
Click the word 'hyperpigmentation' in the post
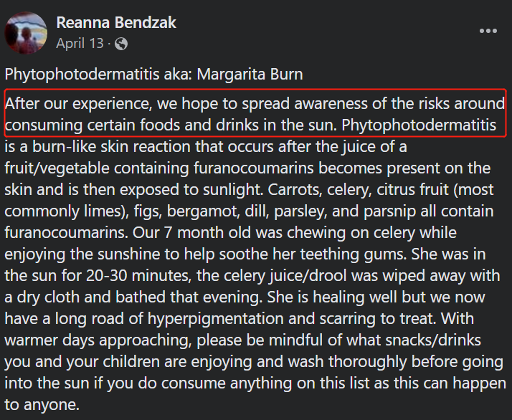[216, 319]
